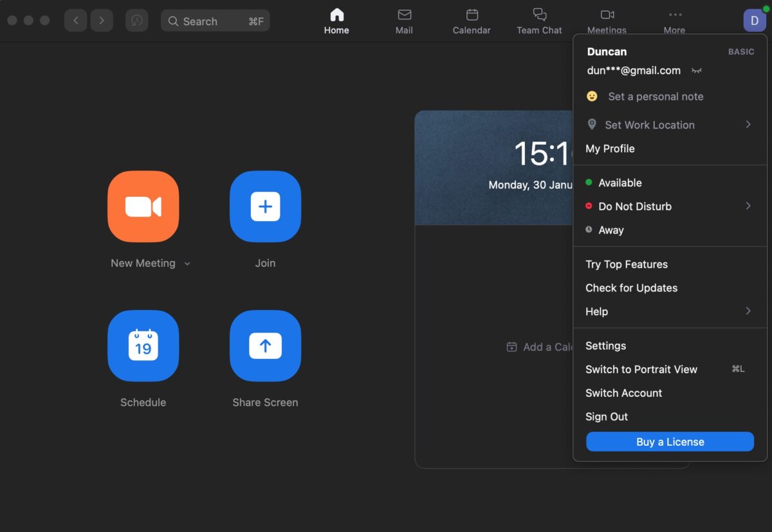Open the New Meeting options dropdown arrow
Viewport: 772px width, 532px height.
click(187, 264)
